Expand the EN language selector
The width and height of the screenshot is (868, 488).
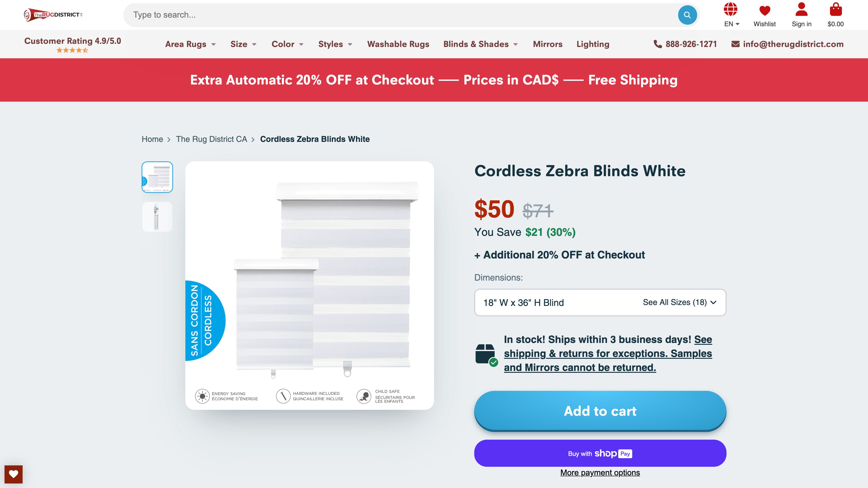click(x=731, y=24)
